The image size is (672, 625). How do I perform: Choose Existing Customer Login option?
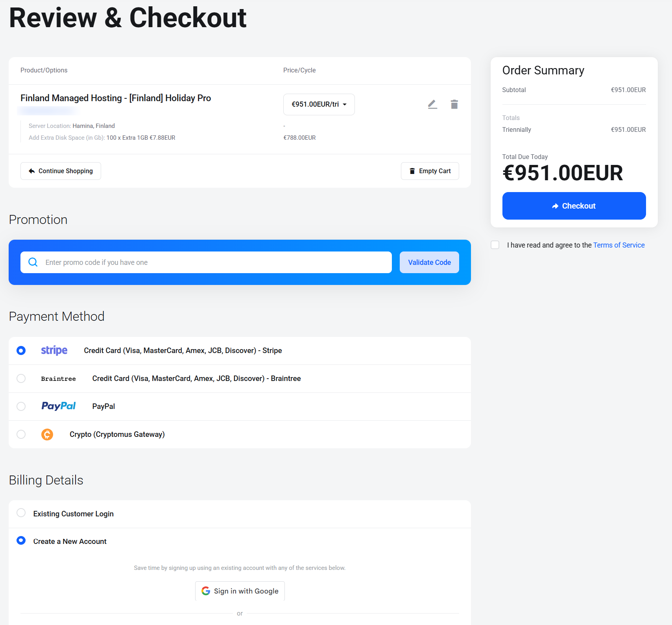(21, 512)
